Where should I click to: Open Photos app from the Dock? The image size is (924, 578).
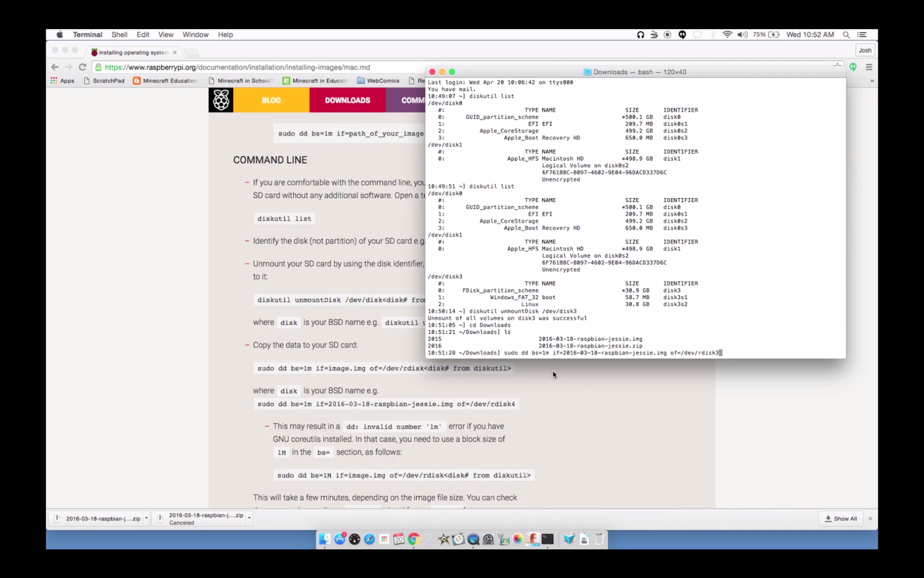pyautogui.click(x=518, y=539)
